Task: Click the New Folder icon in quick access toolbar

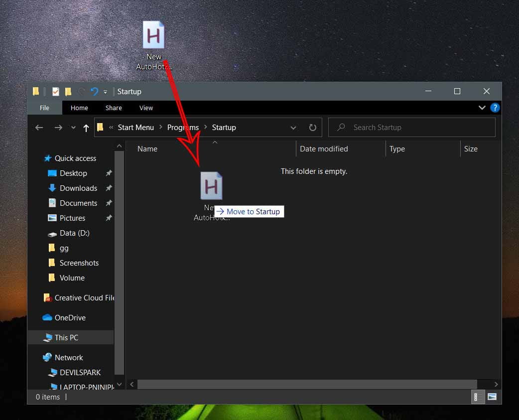Action: pyautogui.click(x=68, y=91)
